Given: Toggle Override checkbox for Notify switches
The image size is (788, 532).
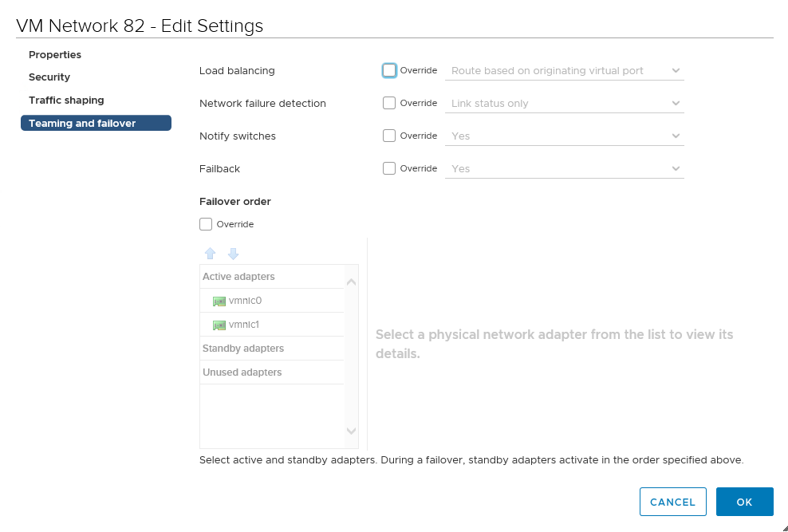Looking at the screenshot, I should (x=389, y=136).
